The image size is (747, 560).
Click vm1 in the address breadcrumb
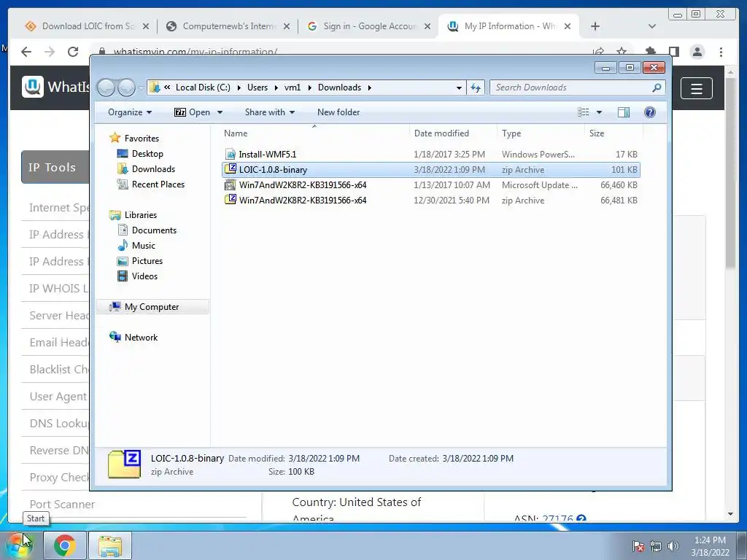click(293, 87)
